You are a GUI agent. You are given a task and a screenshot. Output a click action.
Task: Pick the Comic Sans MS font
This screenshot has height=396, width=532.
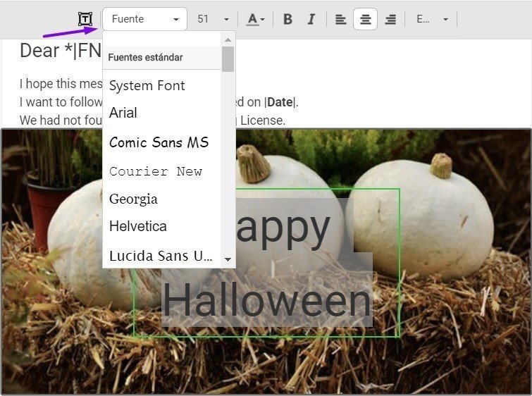pyautogui.click(x=159, y=142)
